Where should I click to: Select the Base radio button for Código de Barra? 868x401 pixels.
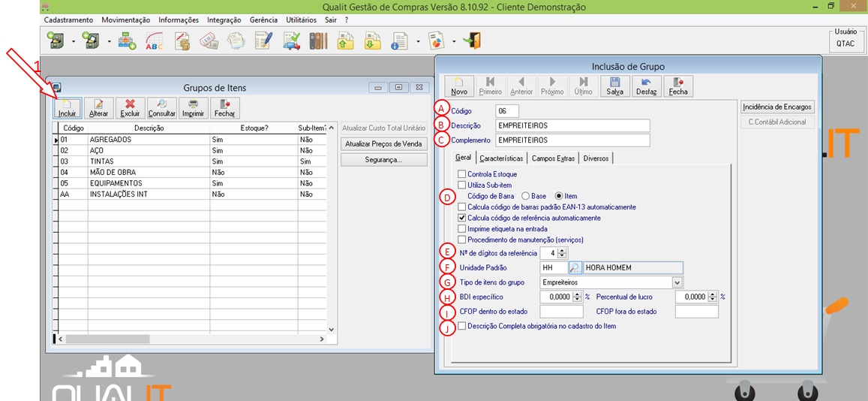click(x=525, y=195)
